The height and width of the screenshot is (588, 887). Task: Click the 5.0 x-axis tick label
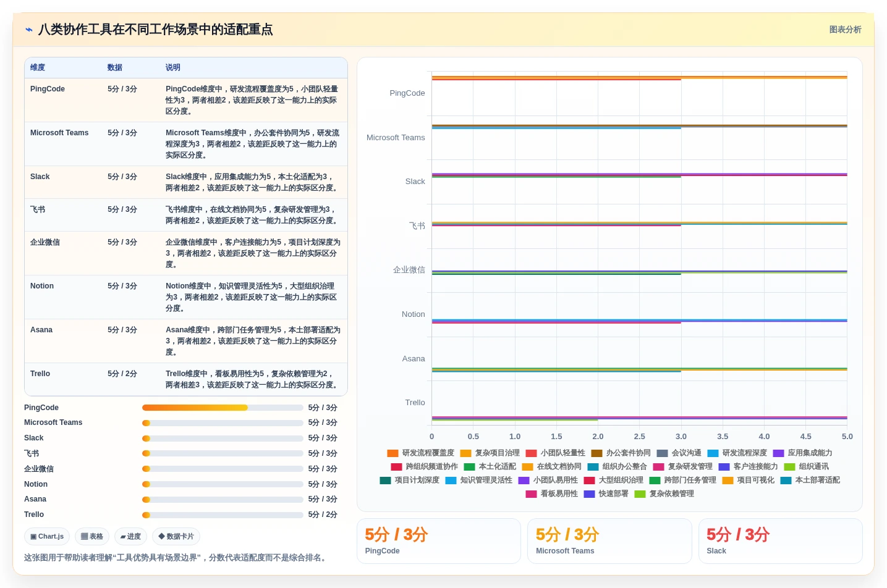(x=847, y=437)
